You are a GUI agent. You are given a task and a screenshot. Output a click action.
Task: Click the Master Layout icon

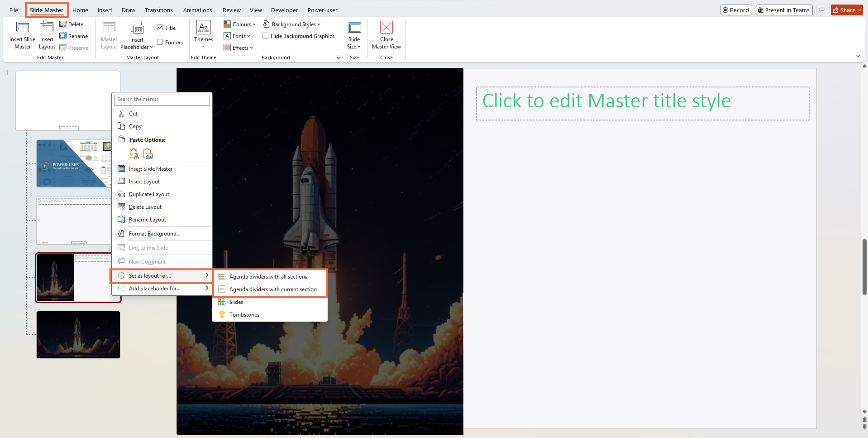[109, 28]
